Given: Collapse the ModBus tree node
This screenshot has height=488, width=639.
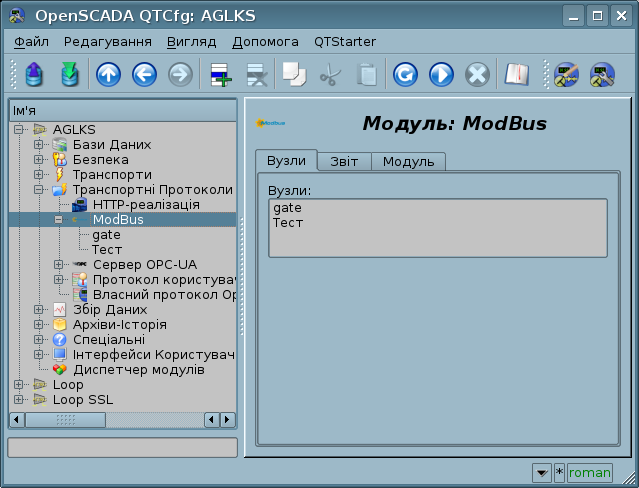Looking at the screenshot, I should tap(58, 220).
